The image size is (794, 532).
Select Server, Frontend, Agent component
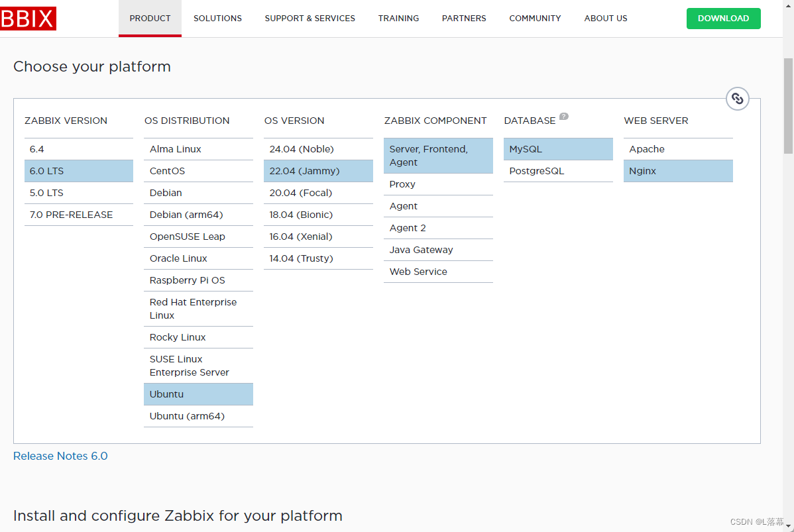(439, 156)
